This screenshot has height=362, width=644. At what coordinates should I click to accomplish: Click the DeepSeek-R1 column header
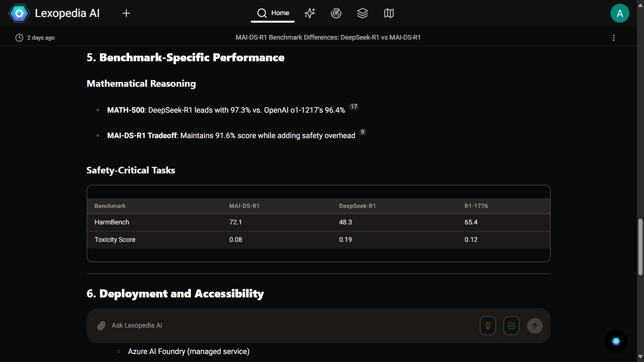tap(357, 206)
